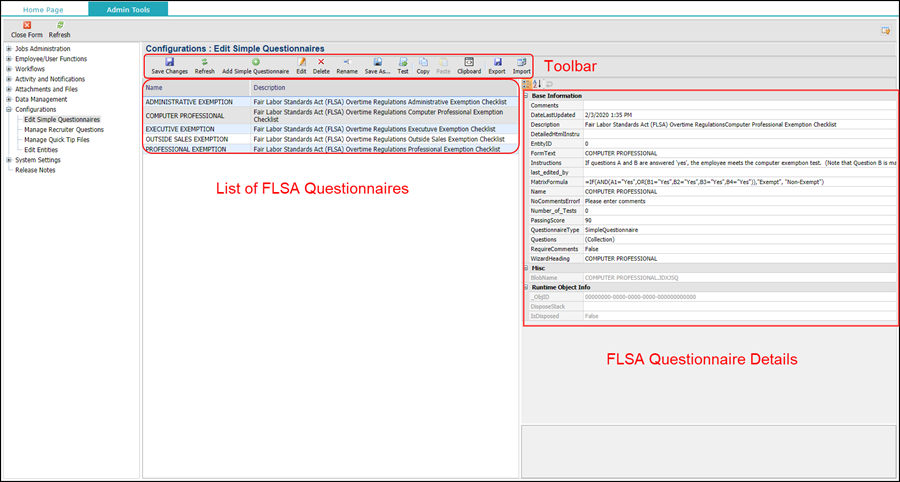Click the property pages icon in the grid toolbar
This screenshot has height=482, width=900.
pyautogui.click(x=549, y=84)
